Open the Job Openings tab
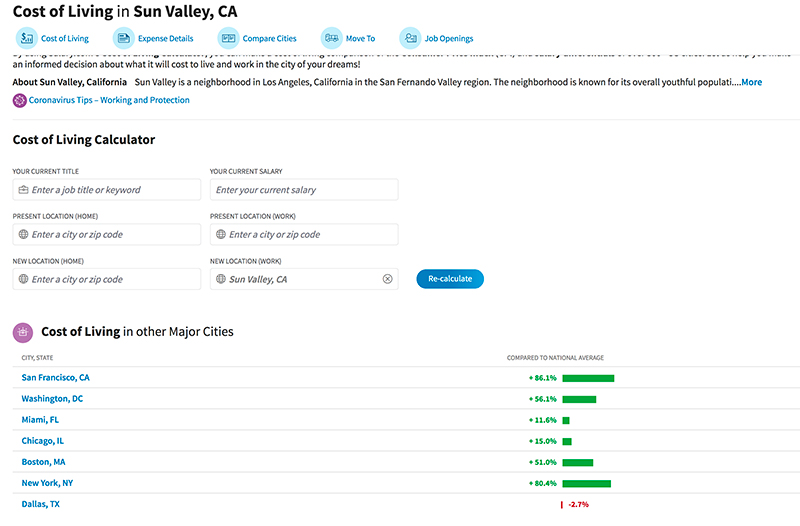This screenshot has height=526, width=800. point(449,38)
